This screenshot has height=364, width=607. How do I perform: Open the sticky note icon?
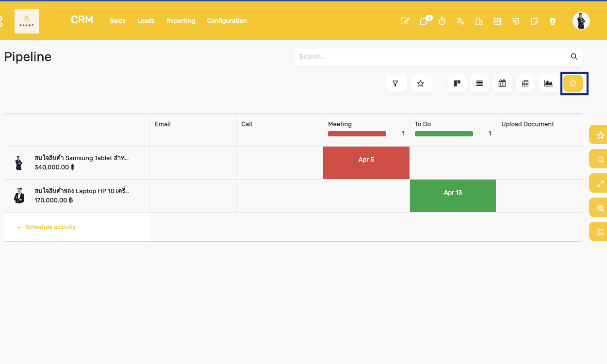pyautogui.click(x=534, y=21)
